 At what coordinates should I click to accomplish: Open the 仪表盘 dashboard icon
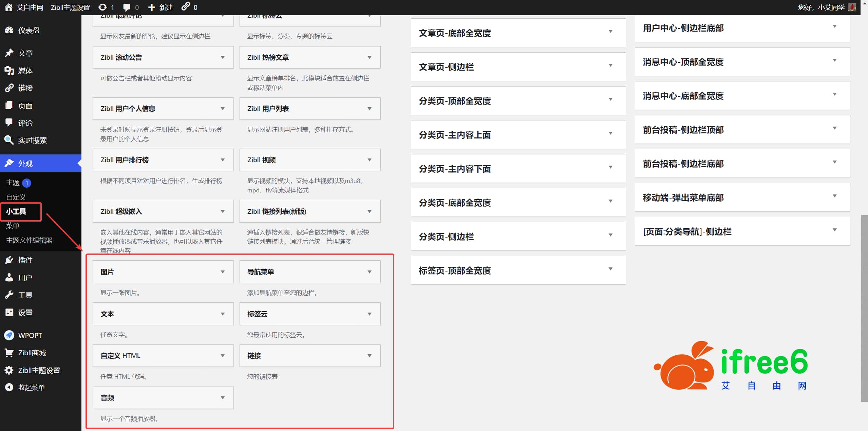pyautogui.click(x=10, y=30)
